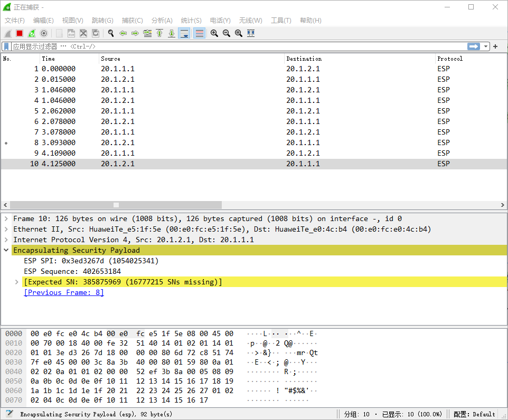Open the 统计(S) menu
Image resolution: width=508 pixels, height=420 pixels.
191,21
